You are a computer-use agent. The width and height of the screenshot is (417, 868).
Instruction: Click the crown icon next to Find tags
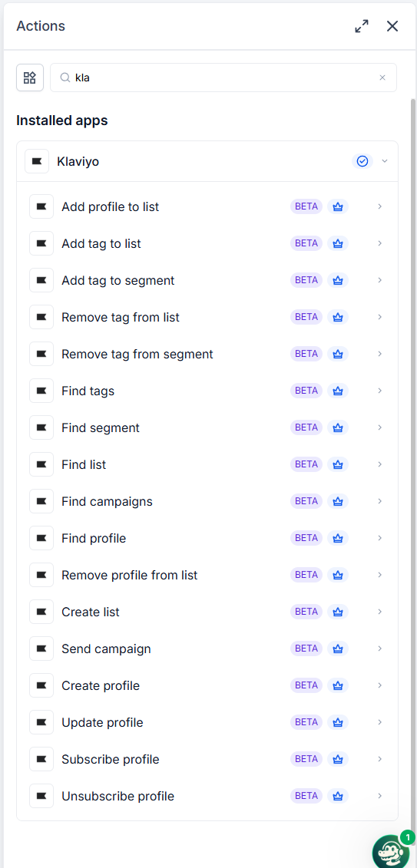[338, 391]
